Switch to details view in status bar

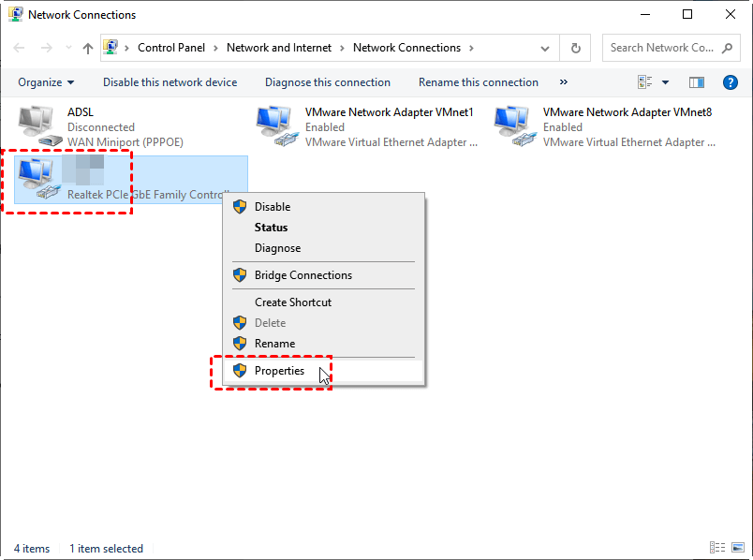pos(717,547)
